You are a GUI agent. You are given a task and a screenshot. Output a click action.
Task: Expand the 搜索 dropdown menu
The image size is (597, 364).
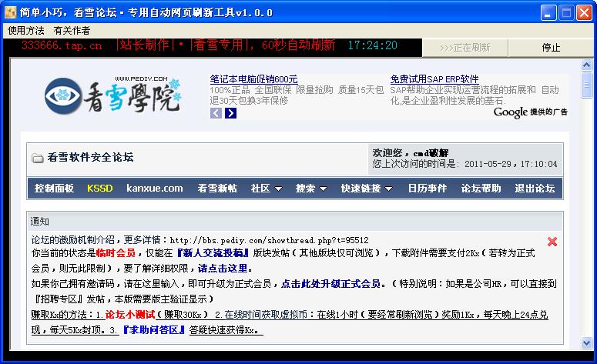tap(311, 189)
